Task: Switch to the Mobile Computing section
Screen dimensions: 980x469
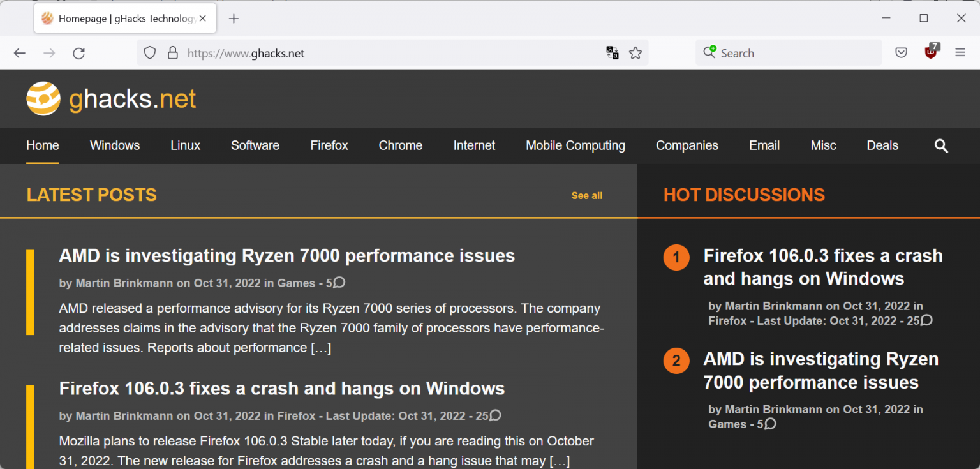Action: [x=575, y=145]
